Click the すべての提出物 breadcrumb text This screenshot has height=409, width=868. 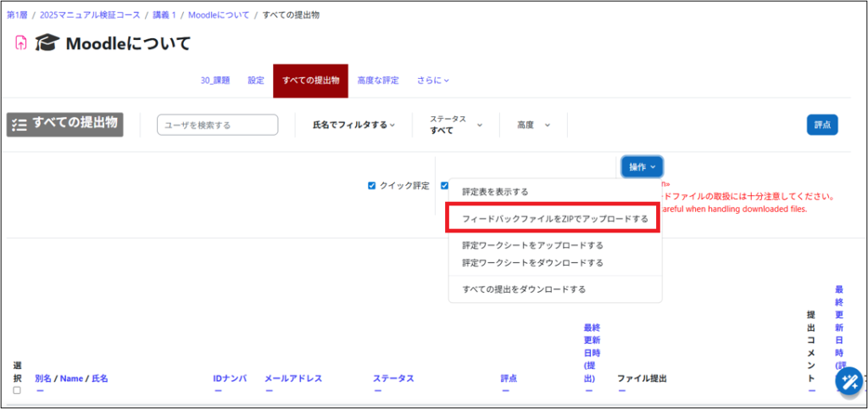tap(291, 15)
